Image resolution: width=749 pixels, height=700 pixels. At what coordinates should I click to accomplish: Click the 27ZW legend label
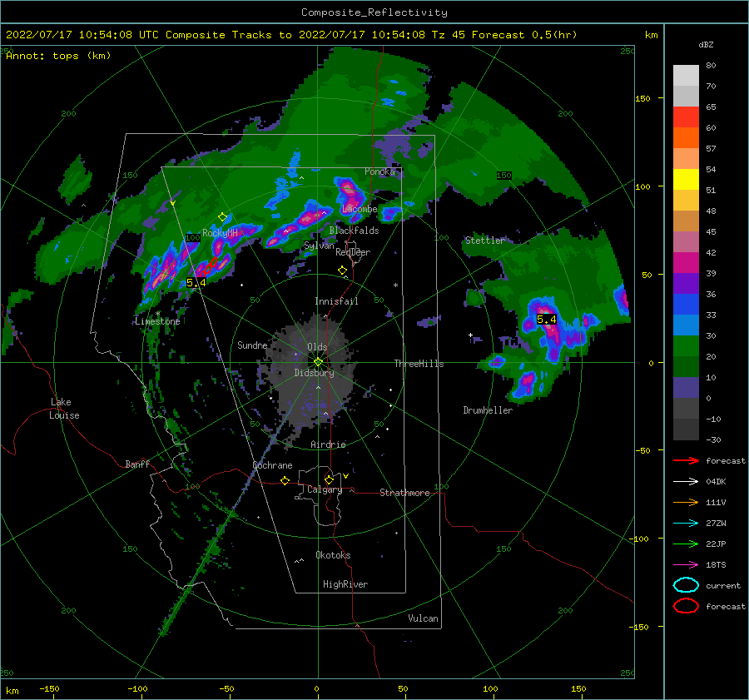[716, 524]
